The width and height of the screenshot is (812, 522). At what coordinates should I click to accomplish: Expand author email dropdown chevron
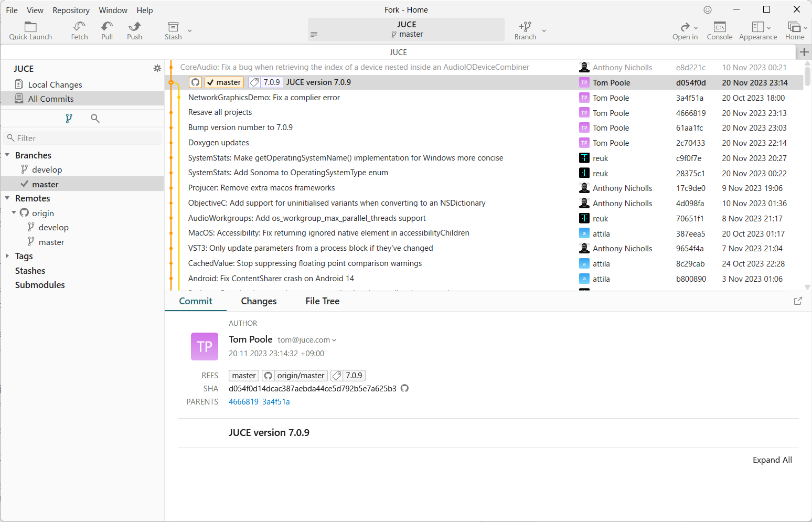click(334, 340)
